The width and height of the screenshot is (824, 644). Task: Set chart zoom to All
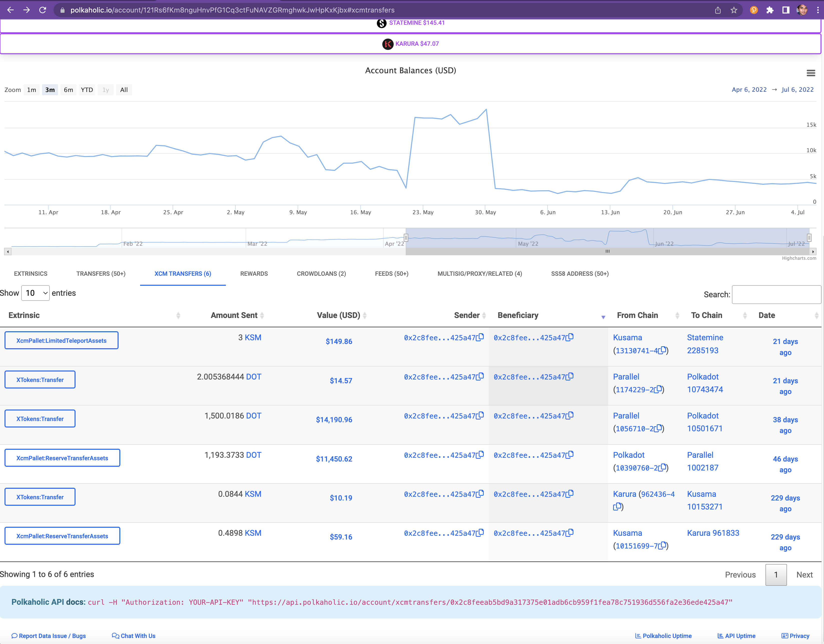(x=124, y=90)
